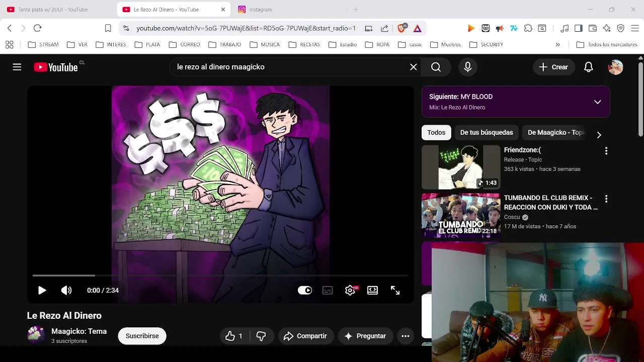Share this page from address bar
This screenshot has width=644, height=362.
tap(384, 28)
